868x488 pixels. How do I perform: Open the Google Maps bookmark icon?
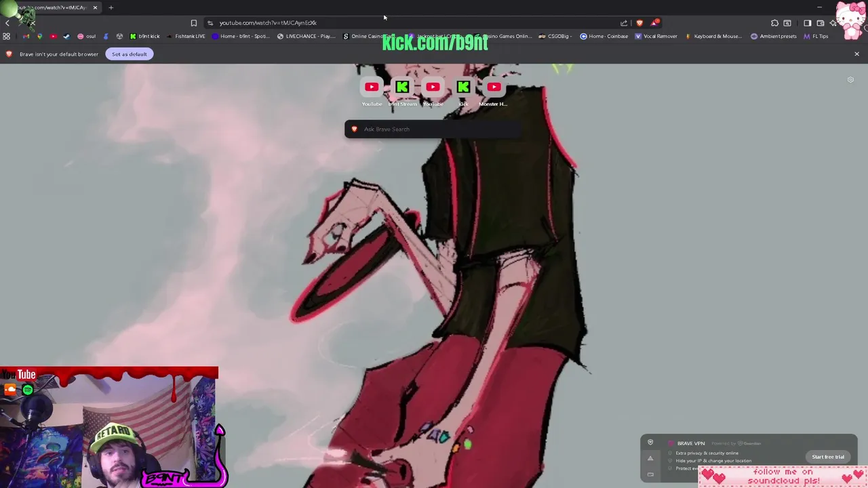(x=39, y=37)
